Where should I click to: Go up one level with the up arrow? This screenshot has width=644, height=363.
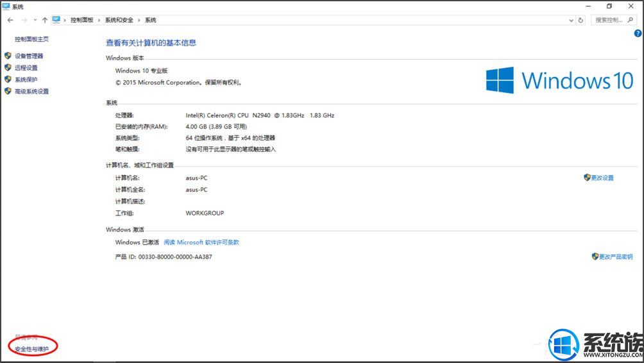[45, 20]
